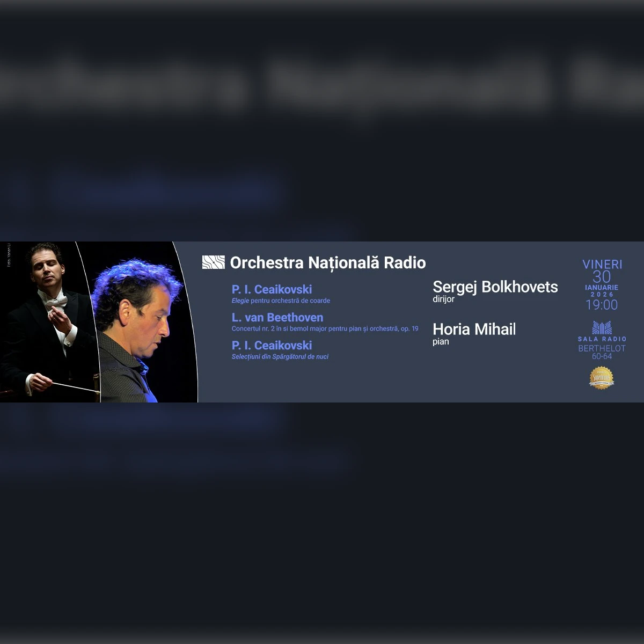Click Selecțiuni din Spărgătorul de nuci
Screen dimensions: 644x644
[x=280, y=356]
